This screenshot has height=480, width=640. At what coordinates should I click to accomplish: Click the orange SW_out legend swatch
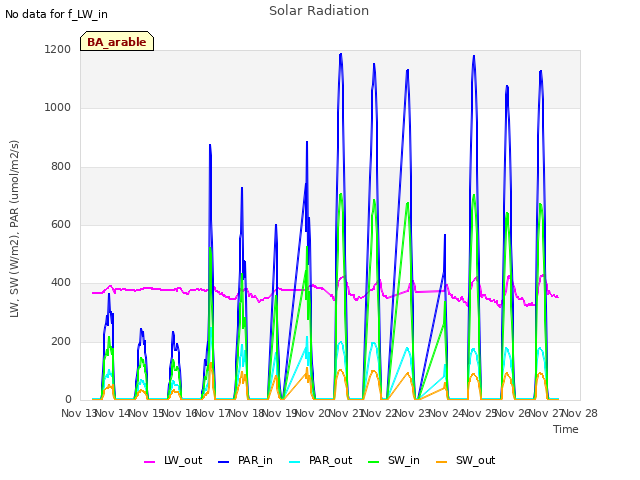(442, 462)
